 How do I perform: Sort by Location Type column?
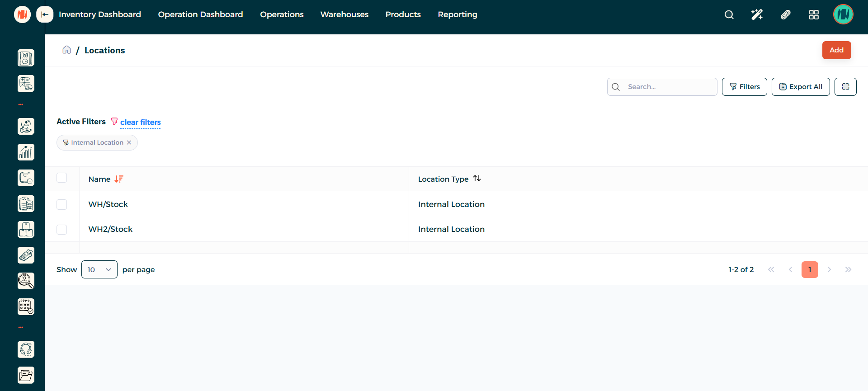(477, 179)
